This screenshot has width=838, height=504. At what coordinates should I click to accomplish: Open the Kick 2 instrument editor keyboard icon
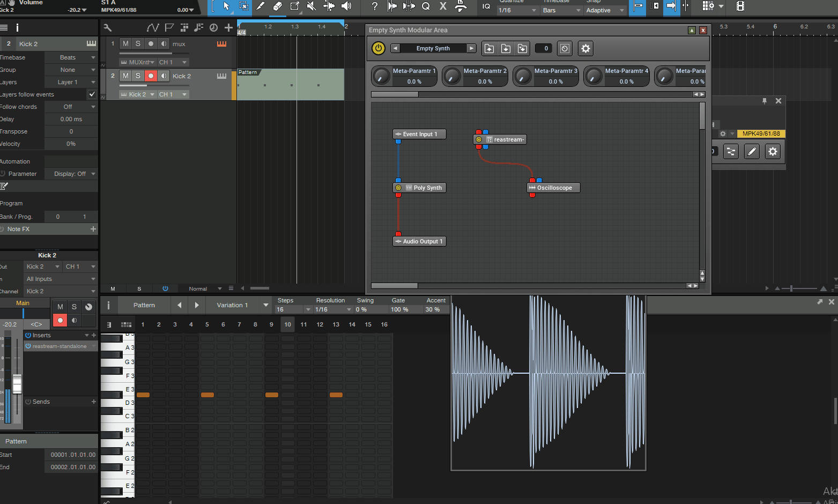pyautogui.click(x=221, y=76)
